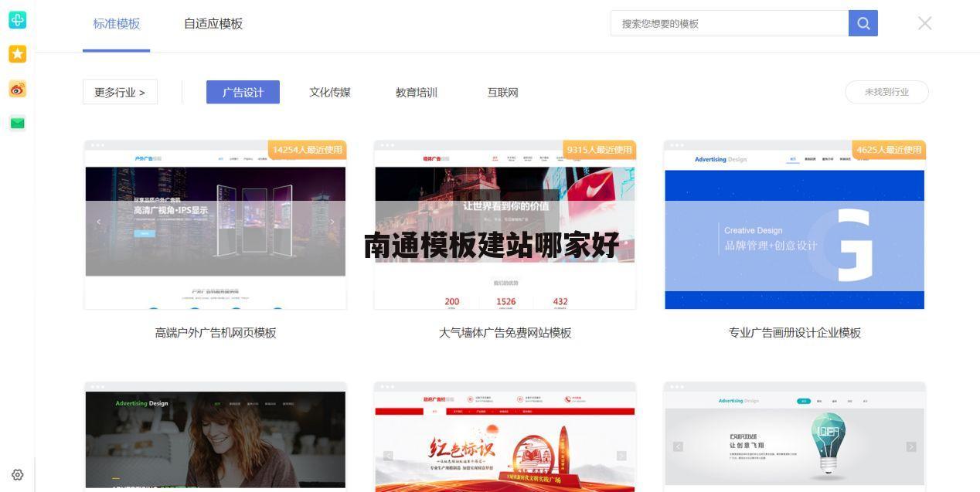Open the blue Creative Design template thumbnail
Image resolution: width=980 pixels, height=492 pixels.
[795, 225]
